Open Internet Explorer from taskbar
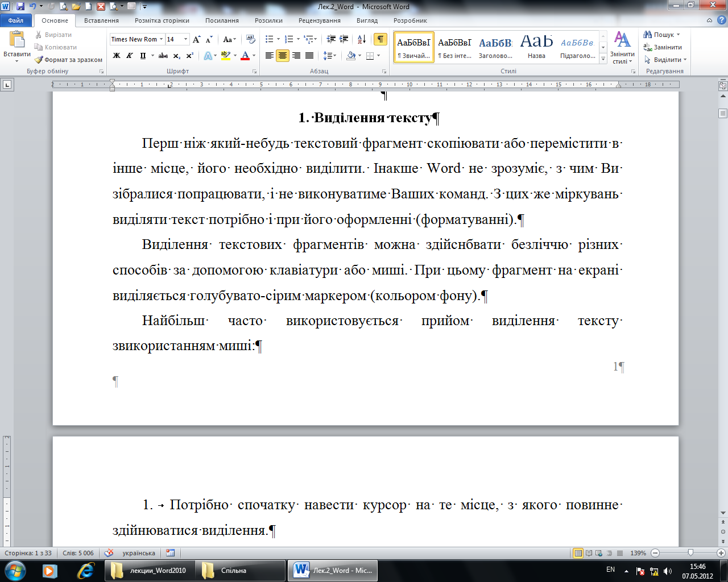 [x=86, y=570]
